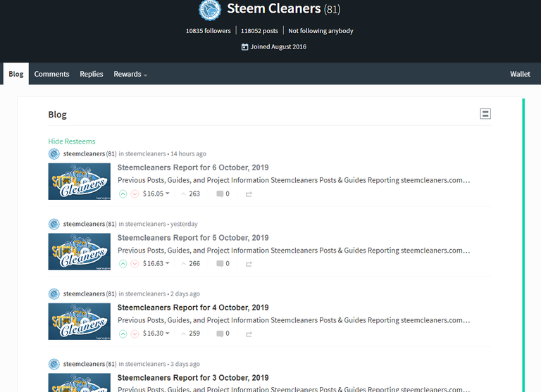
Task: Click the Steem Cleaners profile title
Action: [273, 8]
